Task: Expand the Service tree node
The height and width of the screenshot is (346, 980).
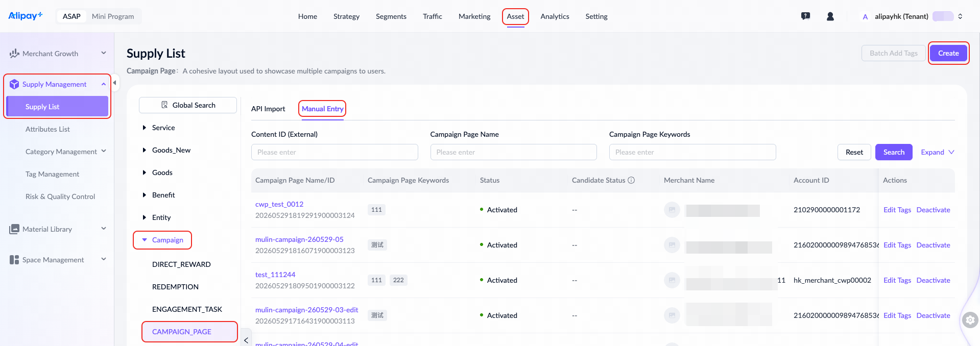Action: tap(145, 128)
